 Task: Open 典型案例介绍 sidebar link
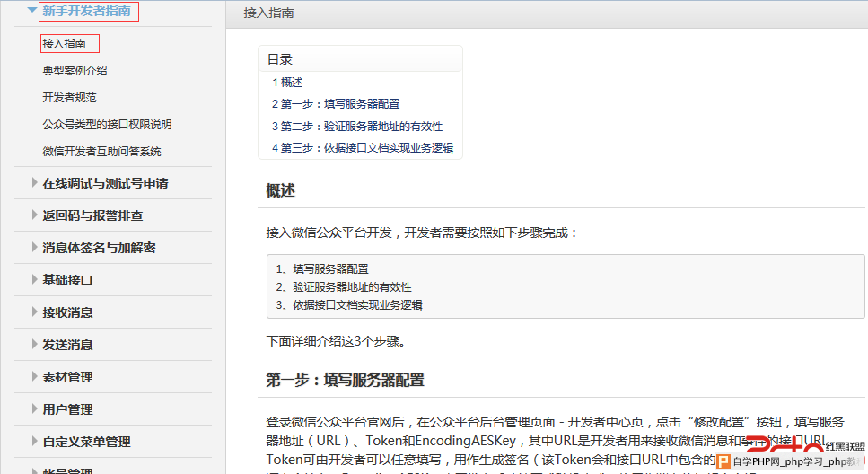[x=75, y=70]
